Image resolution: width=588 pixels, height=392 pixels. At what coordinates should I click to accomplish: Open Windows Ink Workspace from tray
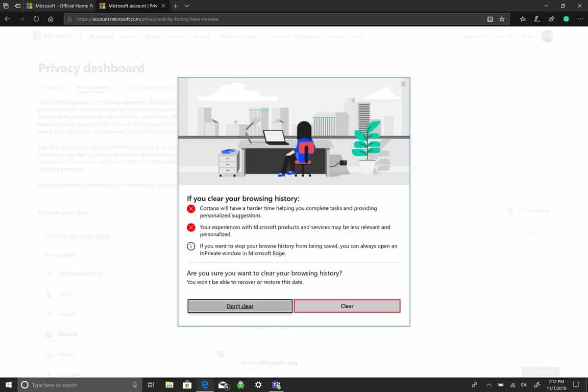(537, 385)
